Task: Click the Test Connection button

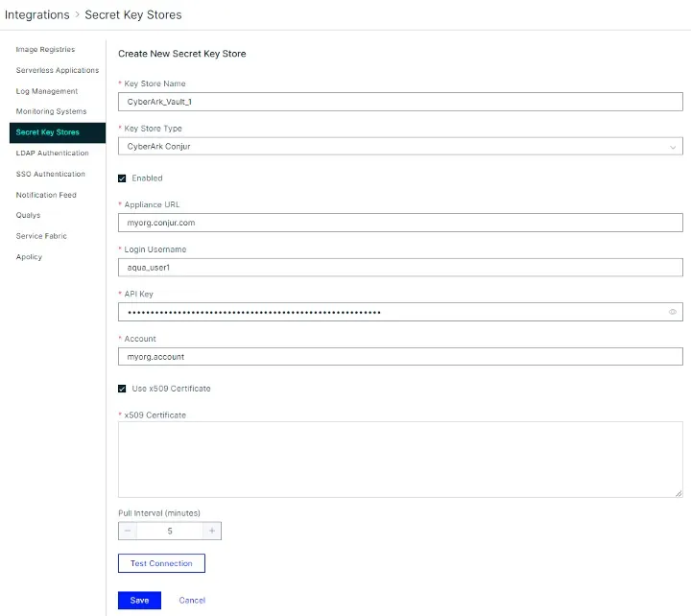Action: (x=161, y=563)
